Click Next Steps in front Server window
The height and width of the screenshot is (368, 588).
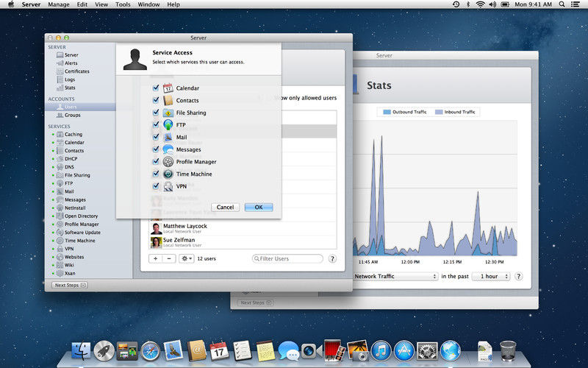click(69, 285)
